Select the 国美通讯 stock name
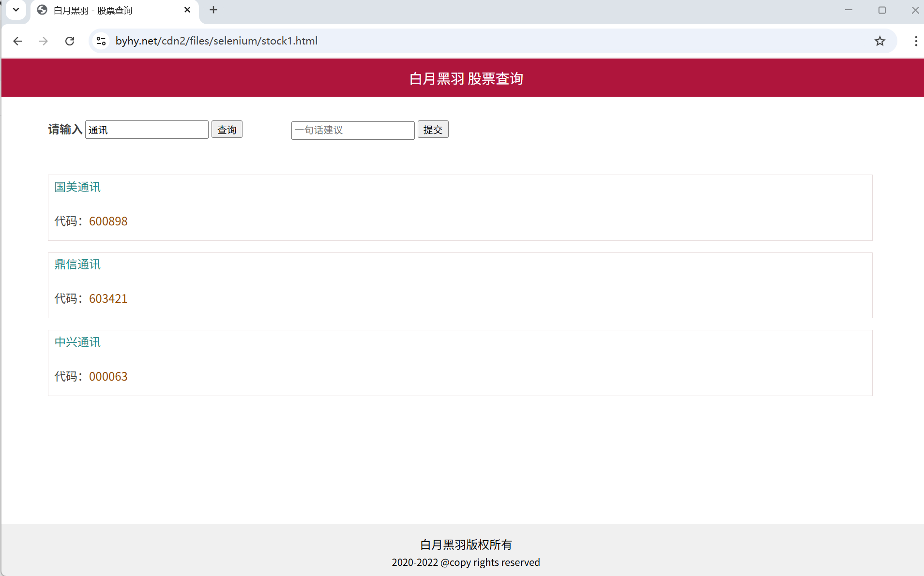The image size is (924, 576). (77, 187)
